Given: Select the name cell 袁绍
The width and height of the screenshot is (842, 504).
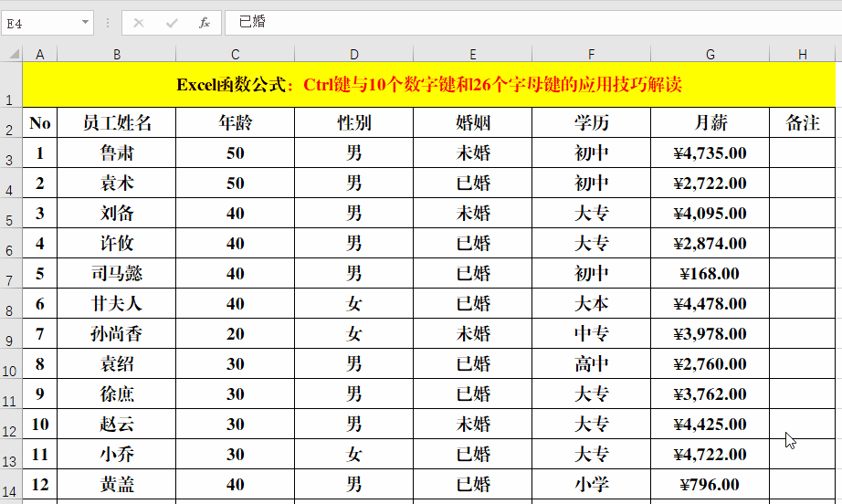Looking at the screenshot, I should [117, 363].
